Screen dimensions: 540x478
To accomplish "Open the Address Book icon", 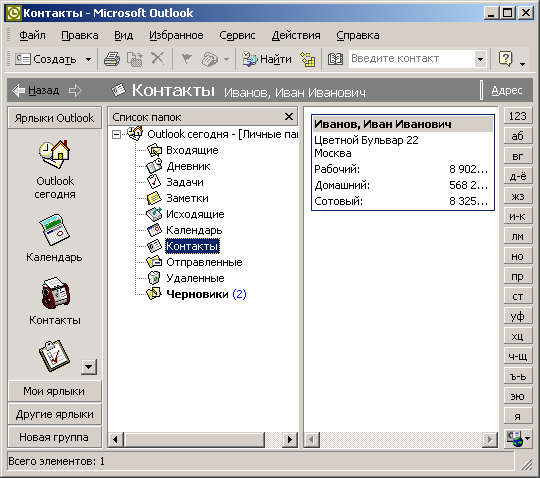I will coord(335,59).
